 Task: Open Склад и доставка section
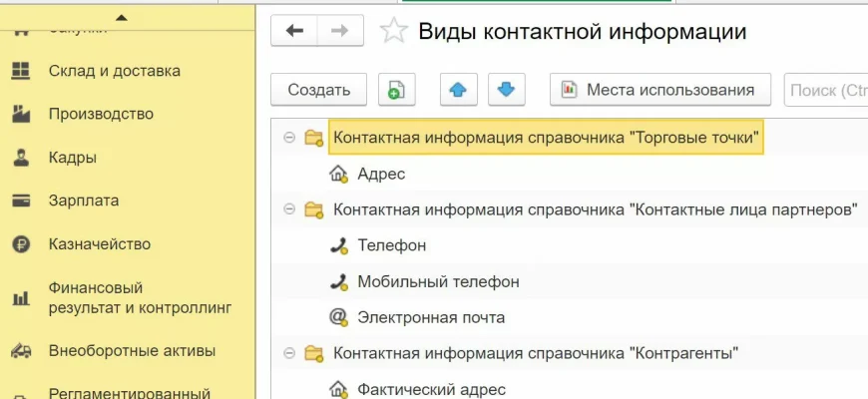[114, 71]
